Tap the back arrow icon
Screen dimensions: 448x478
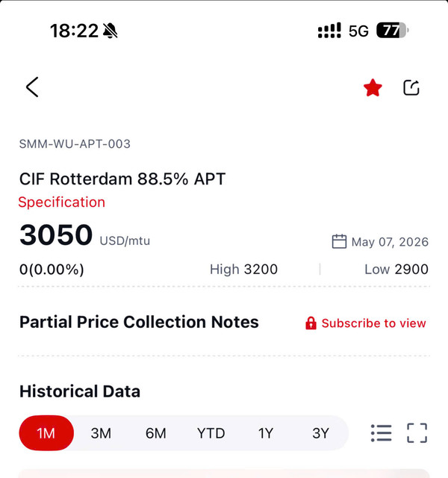click(32, 87)
